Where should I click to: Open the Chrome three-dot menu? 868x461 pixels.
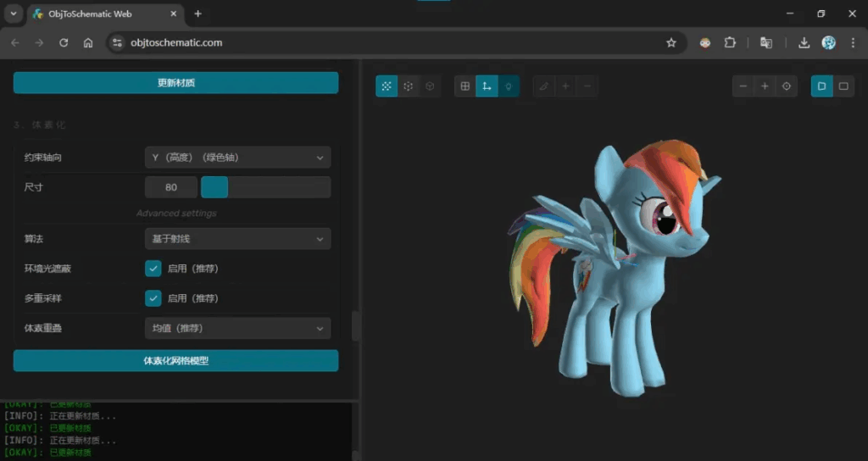coord(853,42)
